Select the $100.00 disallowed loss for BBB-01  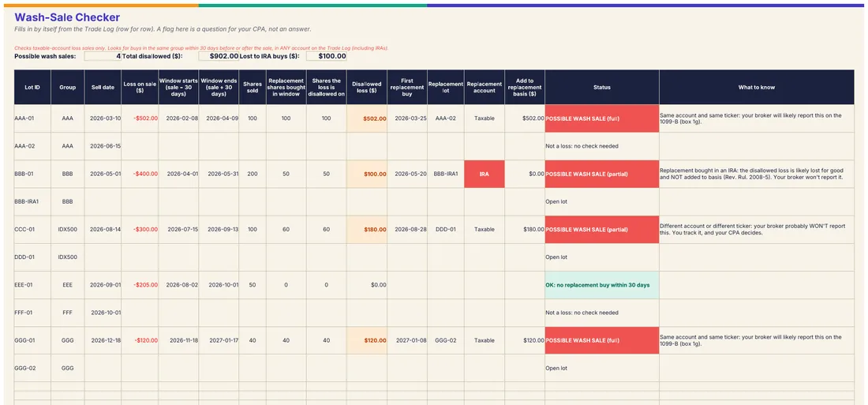(x=366, y=174)
